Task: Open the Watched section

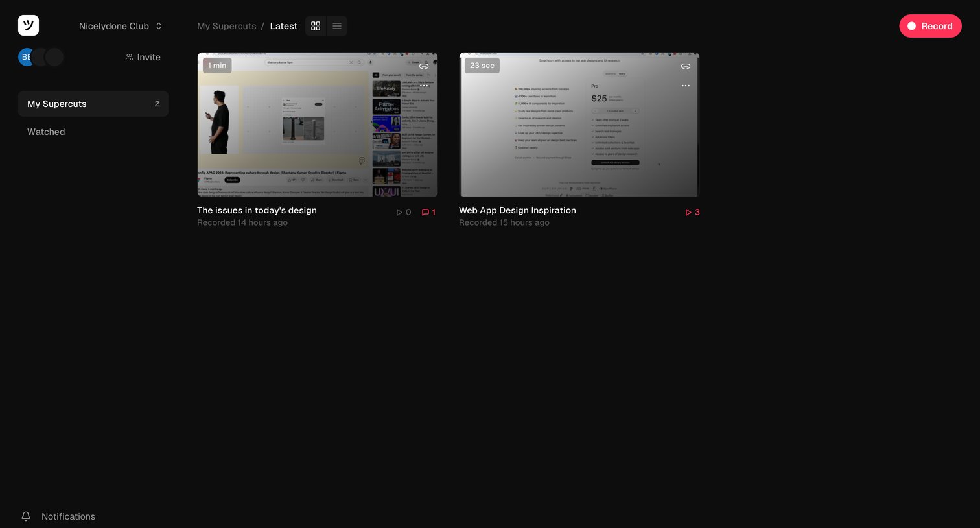Action: [x=46, y=132]
